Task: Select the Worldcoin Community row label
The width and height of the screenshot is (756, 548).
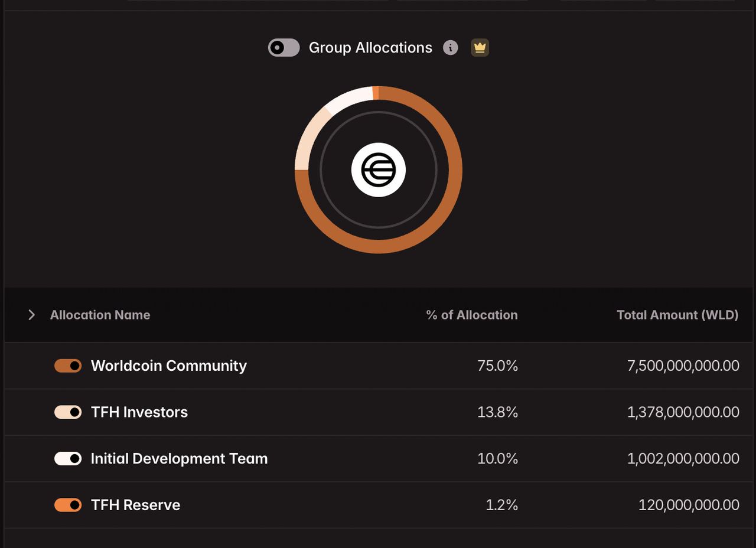Action: 169,366
